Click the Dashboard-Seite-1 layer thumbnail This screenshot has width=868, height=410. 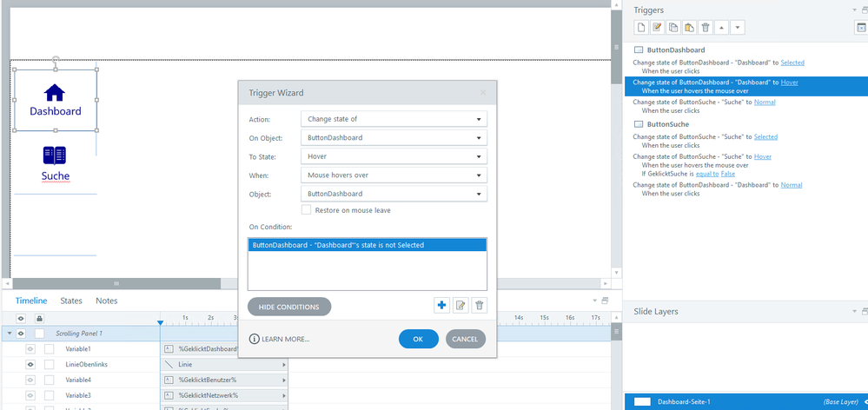click(x=642, y=401)
